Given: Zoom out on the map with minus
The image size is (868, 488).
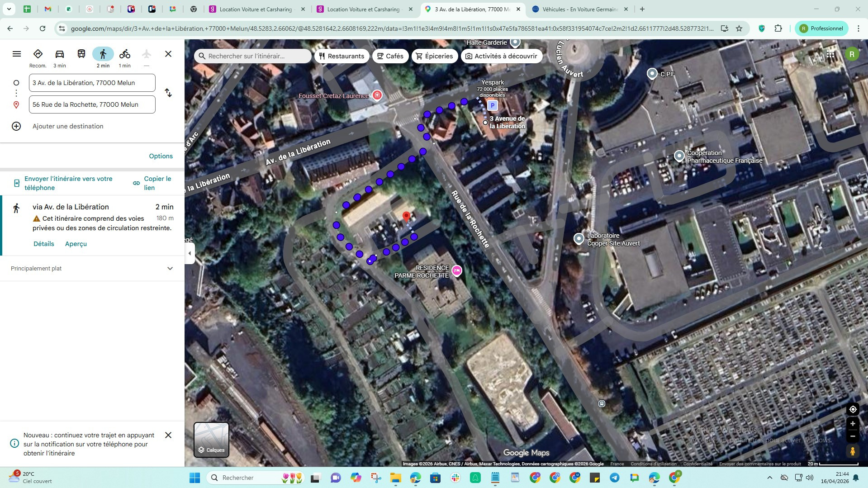Looking at the screenshot, I should (853, 436).
